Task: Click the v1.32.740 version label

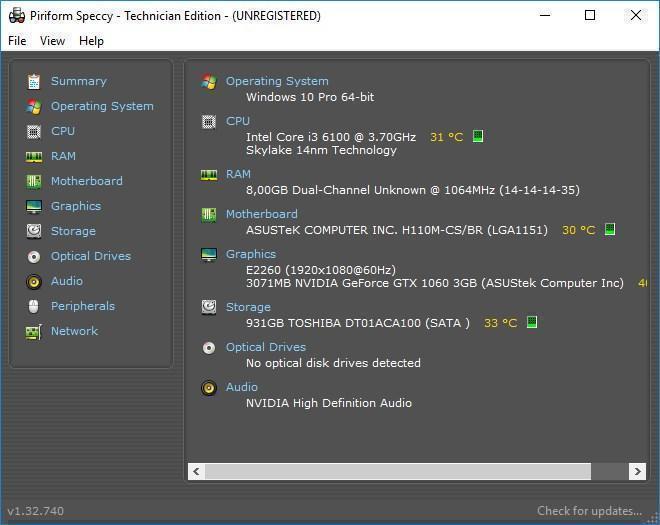Action: (x=36, y=511)
